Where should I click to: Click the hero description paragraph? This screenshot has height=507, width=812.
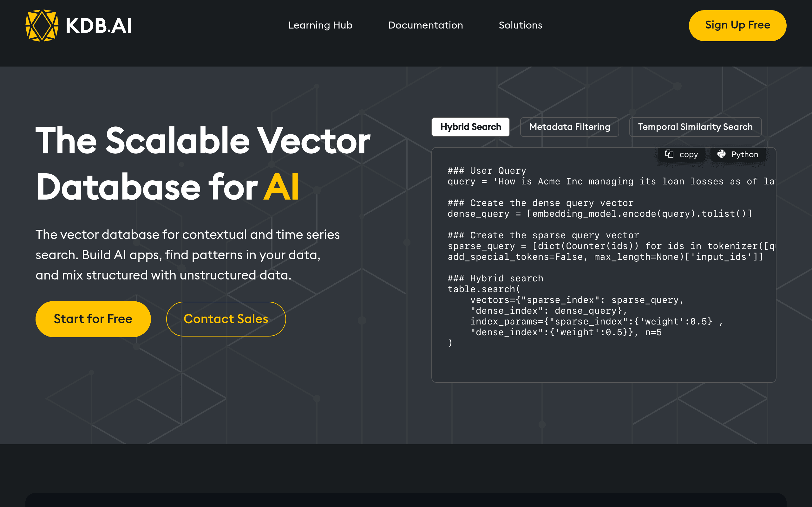point(187,255)
